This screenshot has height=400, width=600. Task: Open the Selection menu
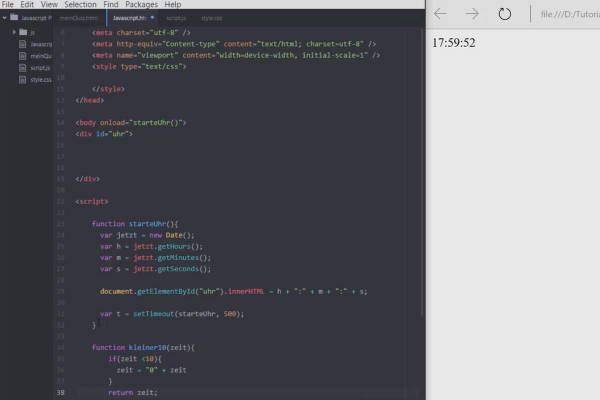[80, 5]
